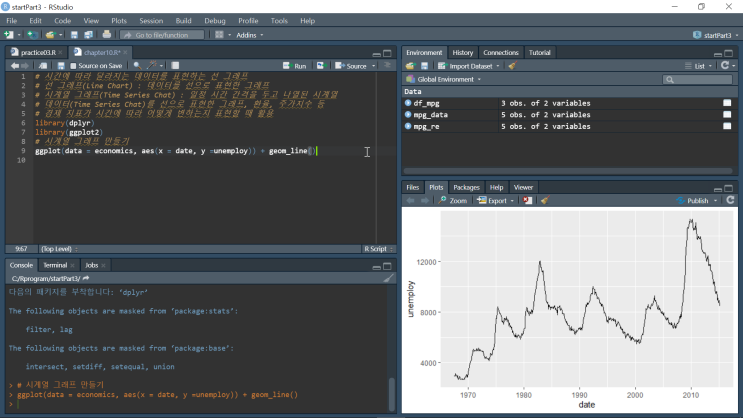Viewport: 743px width, 418px height.
Task: Save workspace icon in the Environment pane
Action: click(x=424, y=66)
